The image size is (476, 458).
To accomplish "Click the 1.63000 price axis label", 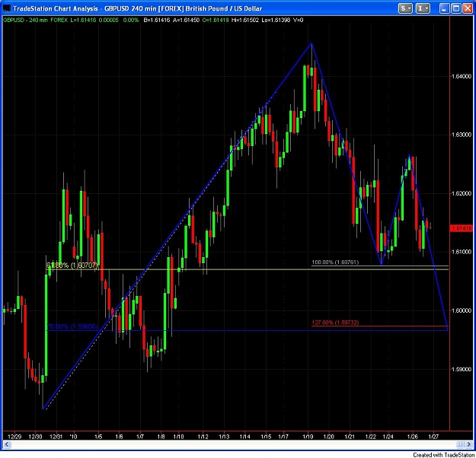I will [462, 135].
